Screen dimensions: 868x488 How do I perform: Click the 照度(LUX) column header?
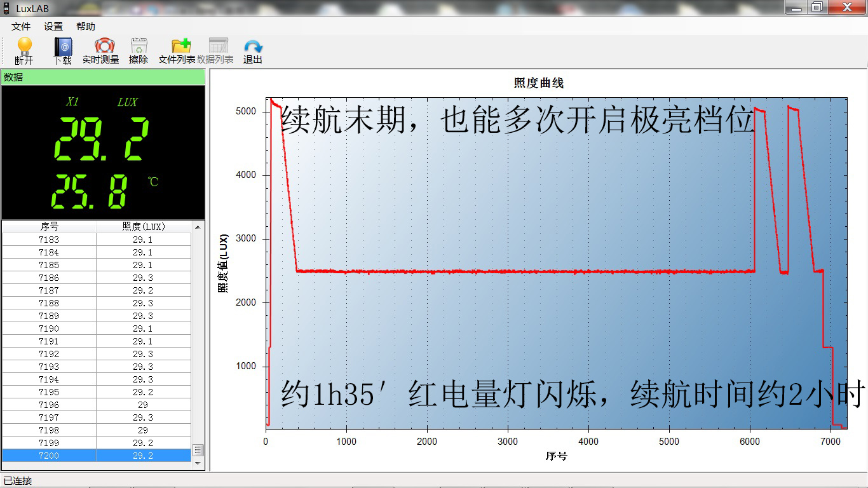[143, 226]
